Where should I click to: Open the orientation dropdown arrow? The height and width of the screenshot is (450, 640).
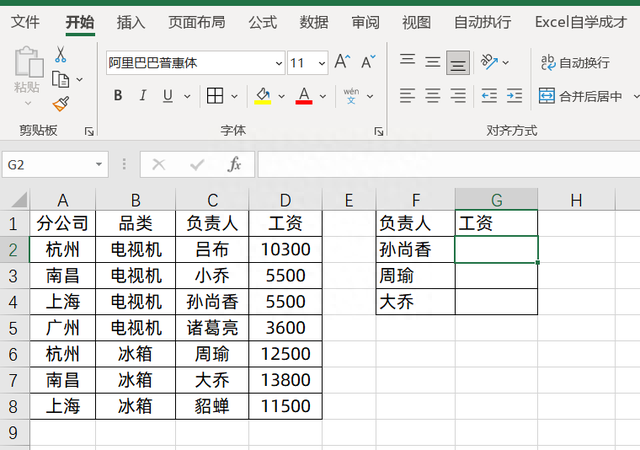coord(505,62)
